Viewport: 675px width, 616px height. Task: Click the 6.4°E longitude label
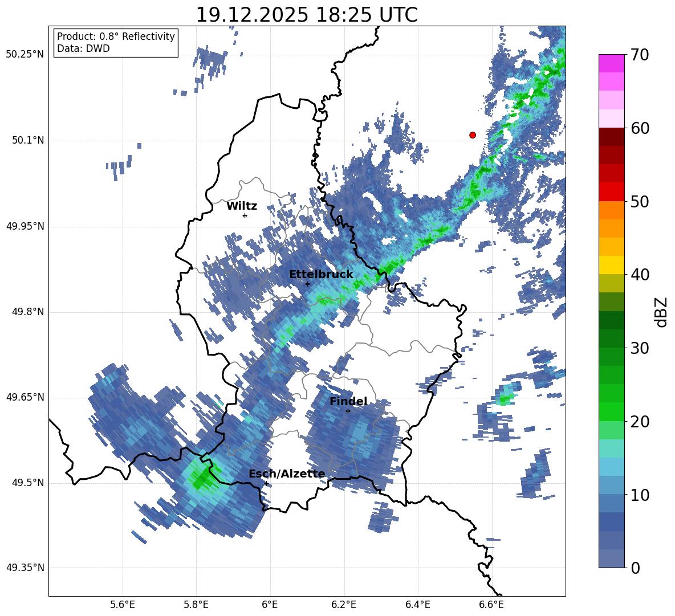[417, 605]
